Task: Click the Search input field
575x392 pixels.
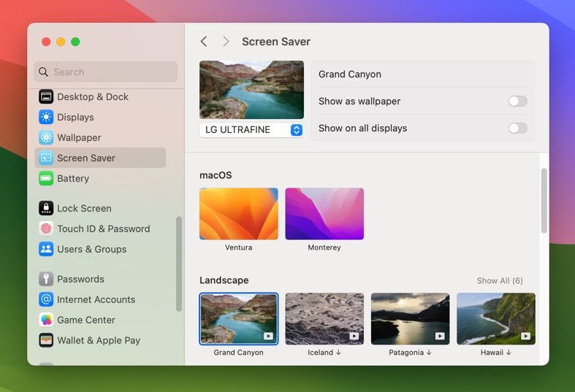Action: tap(106, 72)
